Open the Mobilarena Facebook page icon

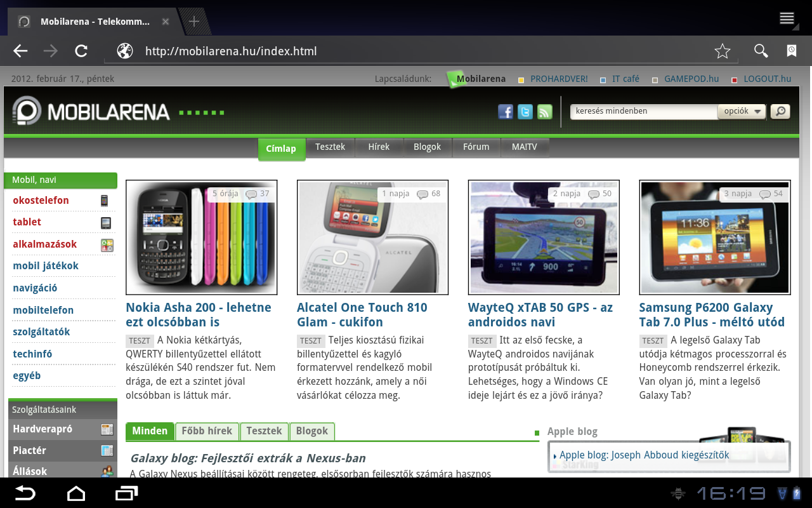click(x=506, y=112)
